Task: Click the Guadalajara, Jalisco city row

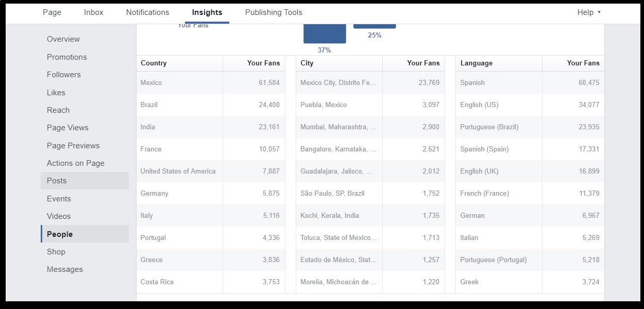Action: [x=370, y=171]
